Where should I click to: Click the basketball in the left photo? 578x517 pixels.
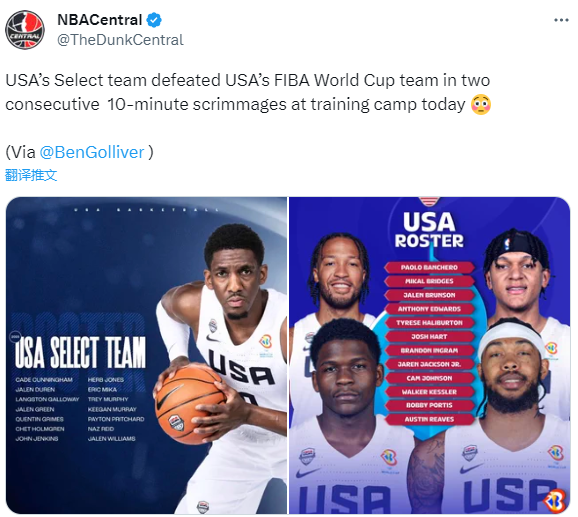(x=190, y=402)
